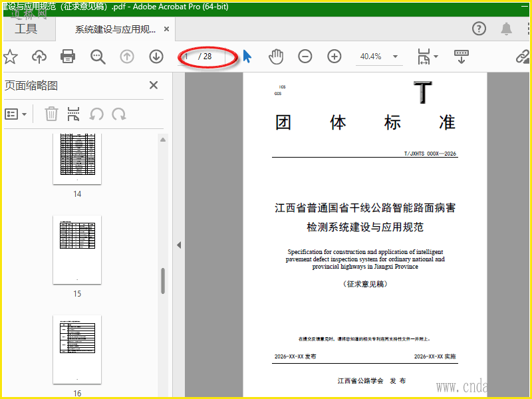This screenshot has height=399, width=532.
Task: Click the standard number T/JXHTS 000X—2026
Action: pyautogui.click(x=430, y=154)
